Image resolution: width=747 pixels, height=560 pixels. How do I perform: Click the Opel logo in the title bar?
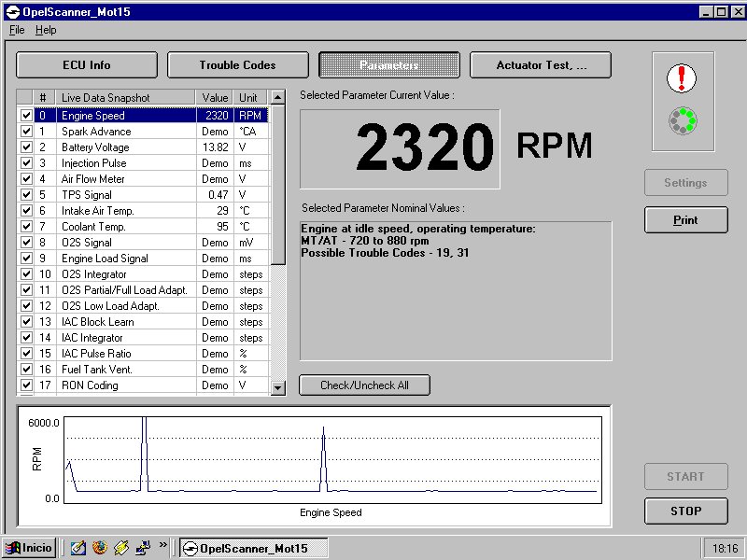coord(12,12)
